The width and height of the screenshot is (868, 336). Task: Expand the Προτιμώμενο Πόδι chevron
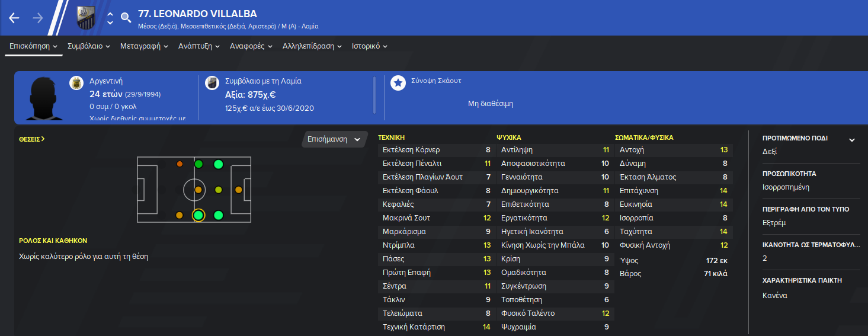852,140
